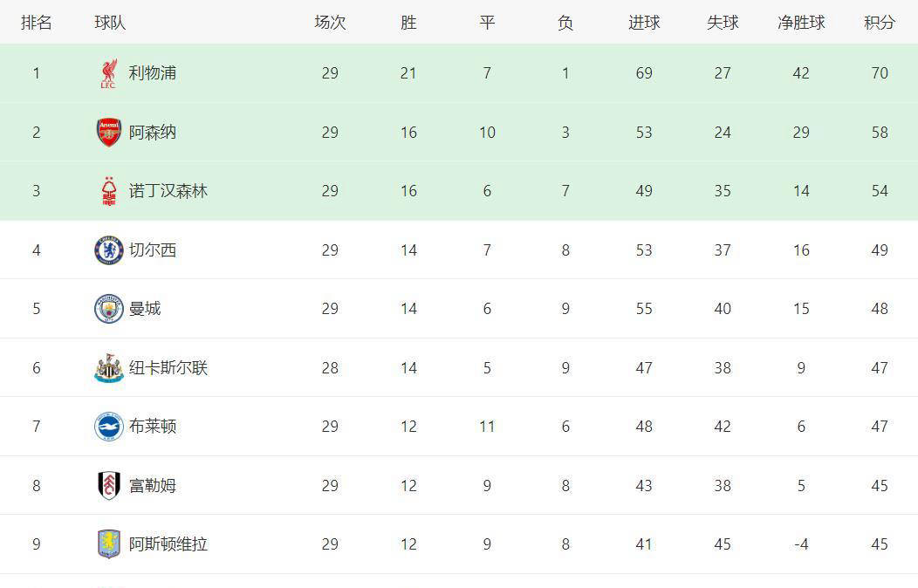Open the 利物浦 team link
918x588 pixels.
153,73
